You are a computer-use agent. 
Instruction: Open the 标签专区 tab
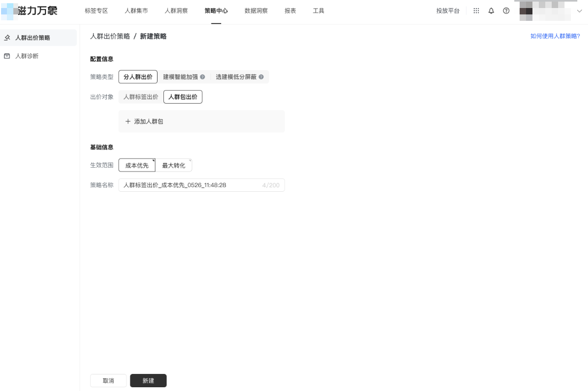(x=96, y=11)
